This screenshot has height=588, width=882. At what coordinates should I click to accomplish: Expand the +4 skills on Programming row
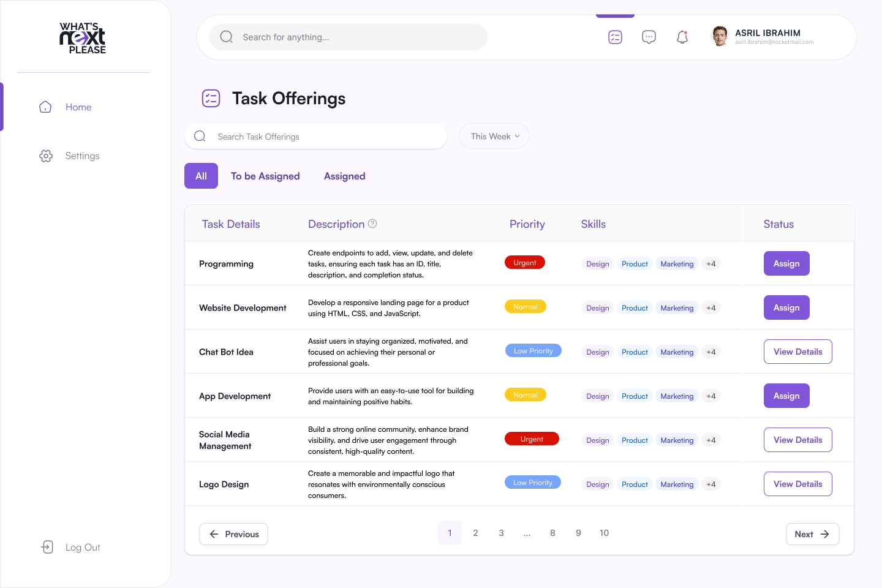pos(710,264)
